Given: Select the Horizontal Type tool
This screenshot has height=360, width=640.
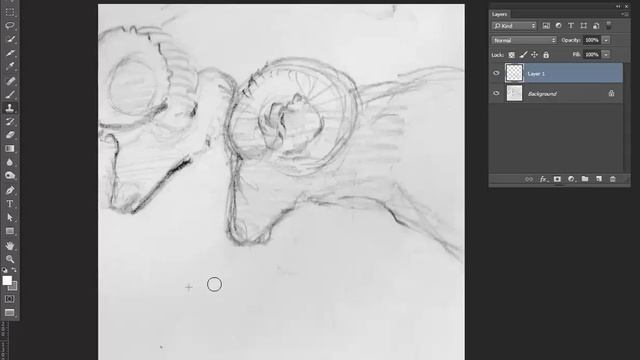Looking at the screenshot, I should pyautogui.click(x=10, y=204).
